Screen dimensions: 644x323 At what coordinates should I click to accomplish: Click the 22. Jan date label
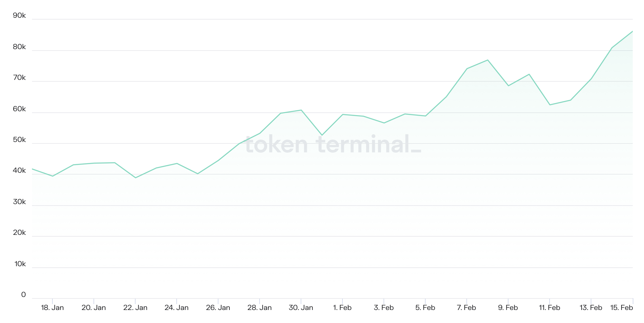coord(135,308)
